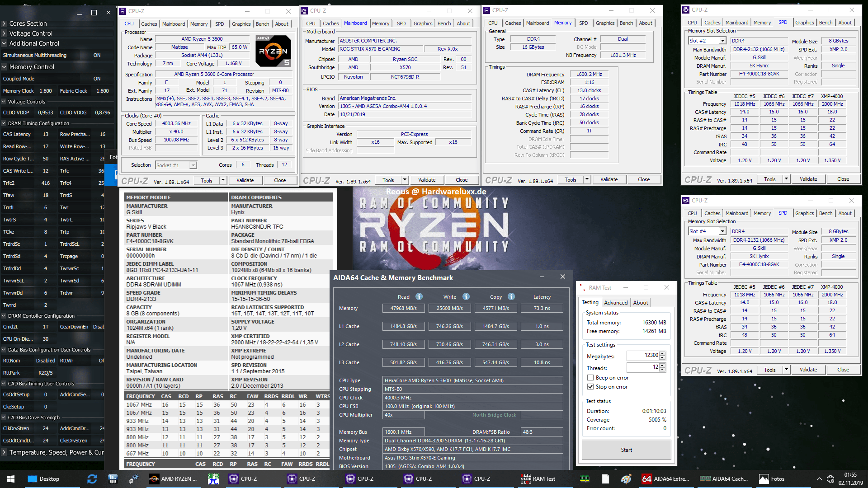Open About tab in RAM Test

(640, 303)
